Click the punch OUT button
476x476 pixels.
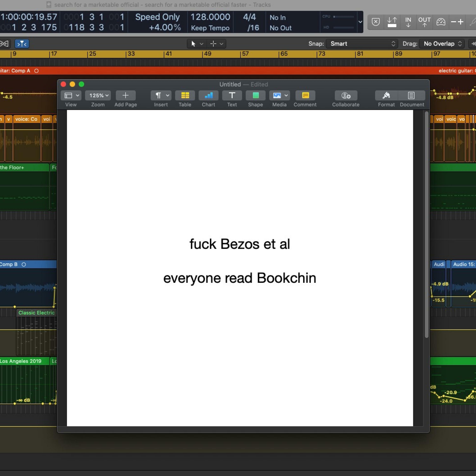pos(424,22)
